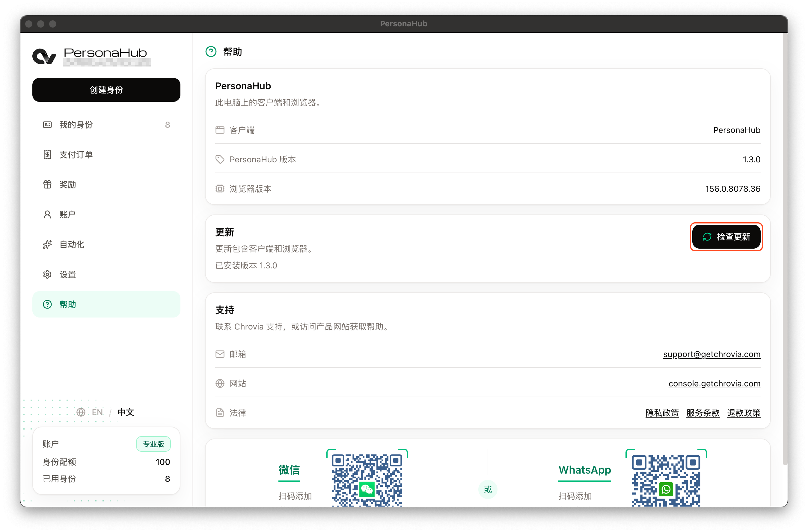This screenshot has width=808, height=532.
Task: Click the WhatsApp heading label
Action: pyautogui.click(x=585, y=470)
